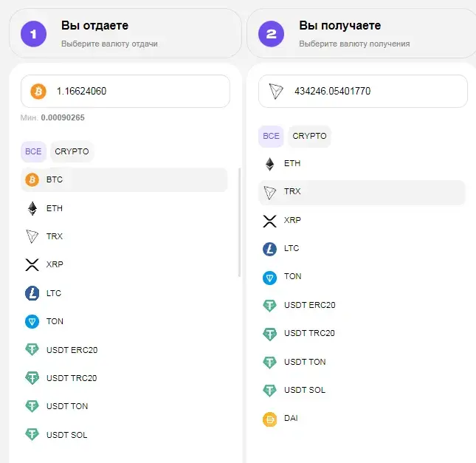Screen dimensions: 476x463
Task: Click the give amount field showing 1.16624060
Action: [125, 91]
